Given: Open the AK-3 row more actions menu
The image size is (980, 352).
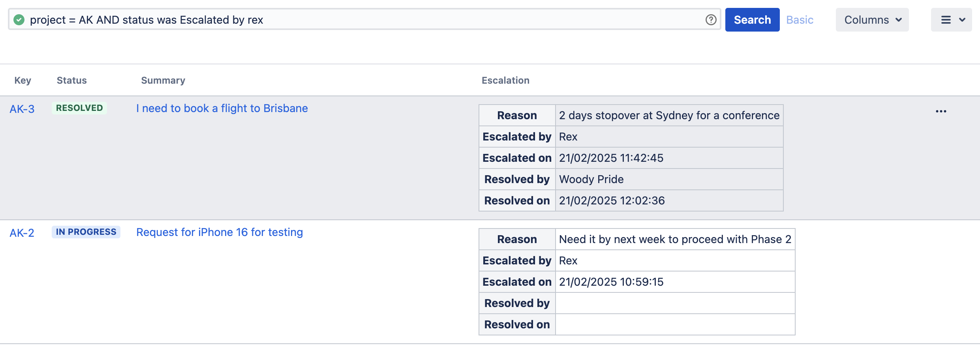Looking at the screenshot, I should click(941, 111).
